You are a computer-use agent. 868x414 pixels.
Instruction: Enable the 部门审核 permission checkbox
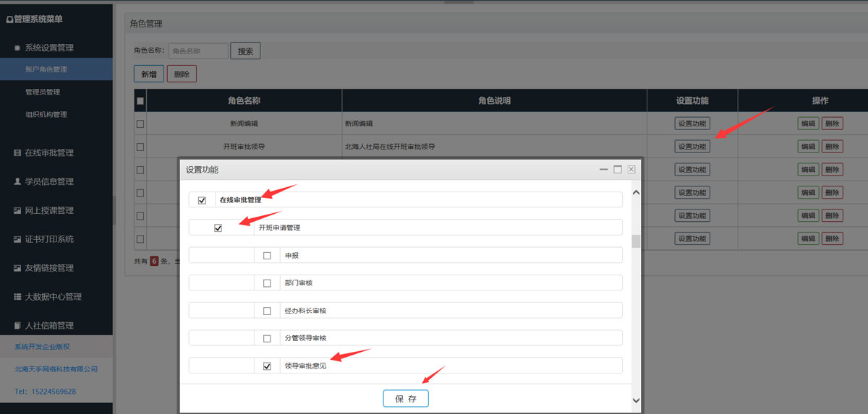coord(267,283)
